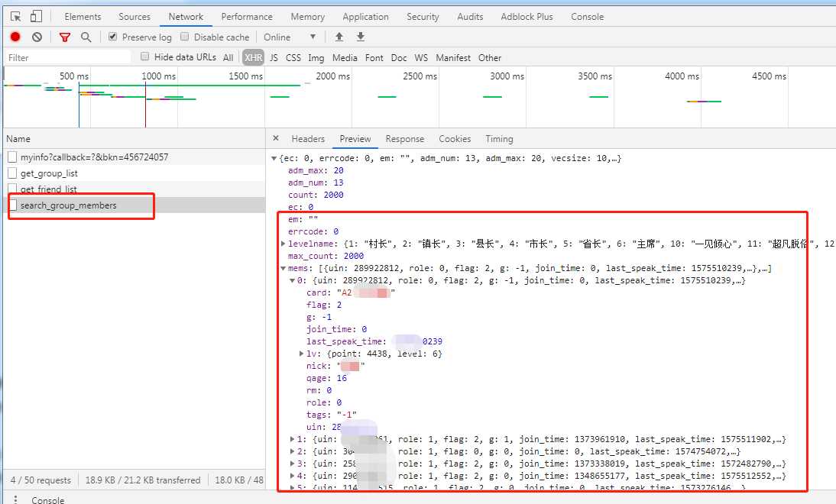Image resolution: width=836 pixels, height=504 pixels.
Task: Open the Online throttling dropdown
Action: [290, 37]
